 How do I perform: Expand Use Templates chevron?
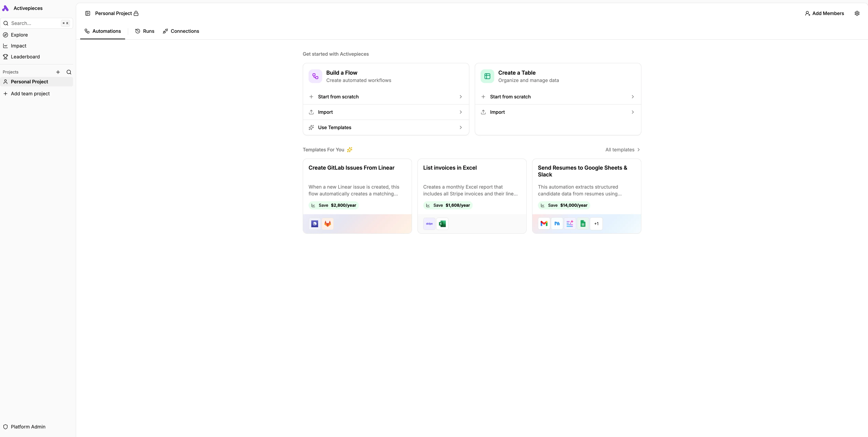(x=461, y=127)
